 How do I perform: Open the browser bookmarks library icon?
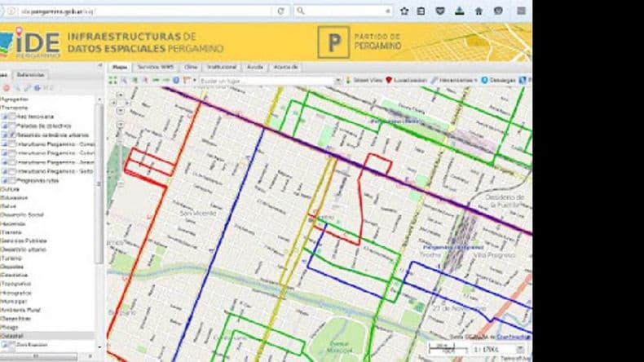pyautogui.click(x=421, y=11)
